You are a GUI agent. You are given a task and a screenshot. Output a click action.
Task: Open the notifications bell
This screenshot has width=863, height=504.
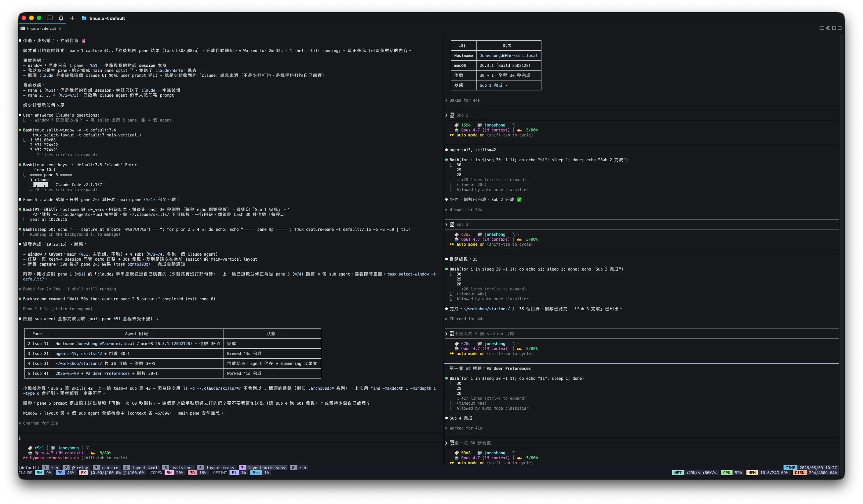(x=61, y=18)
